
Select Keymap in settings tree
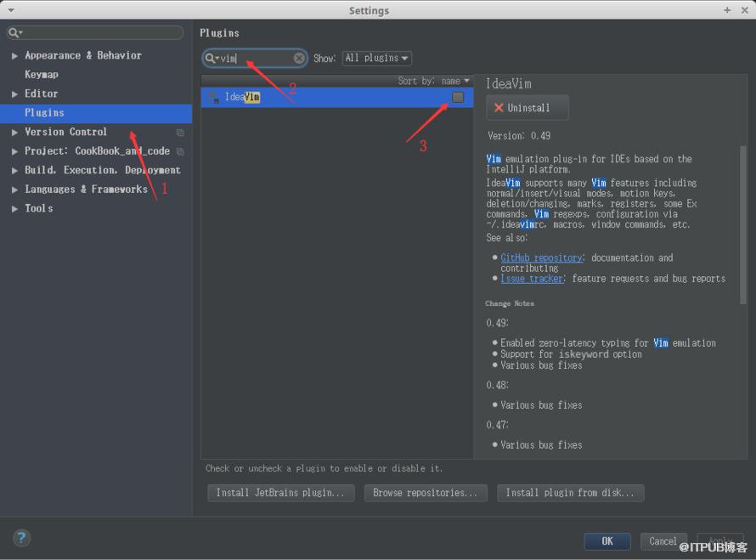[x=42, y=74]
